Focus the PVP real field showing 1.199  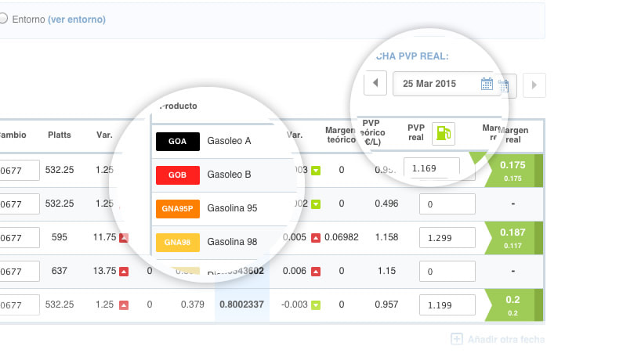(447, 305)
